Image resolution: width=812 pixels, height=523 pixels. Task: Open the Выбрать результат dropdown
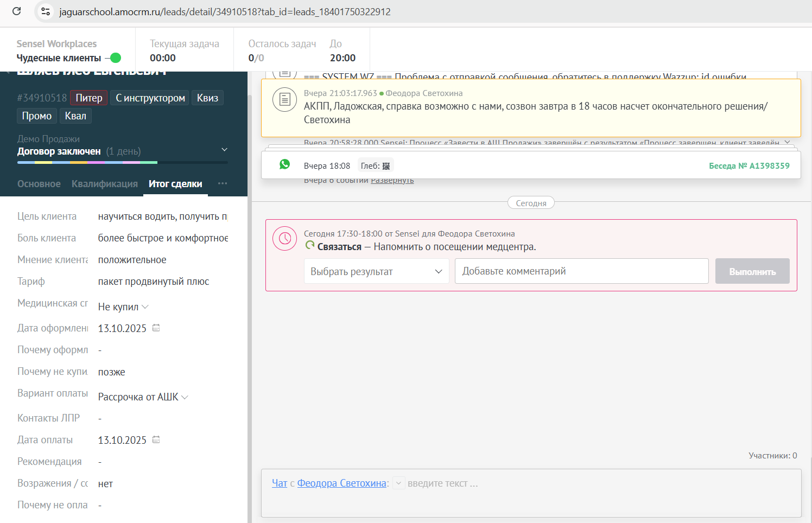[x=376, y=271]
